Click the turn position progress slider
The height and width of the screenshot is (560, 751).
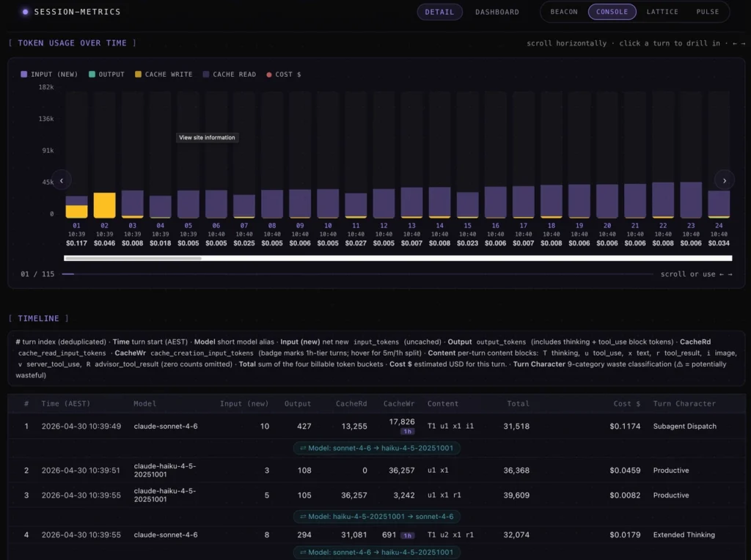(357, 274)
